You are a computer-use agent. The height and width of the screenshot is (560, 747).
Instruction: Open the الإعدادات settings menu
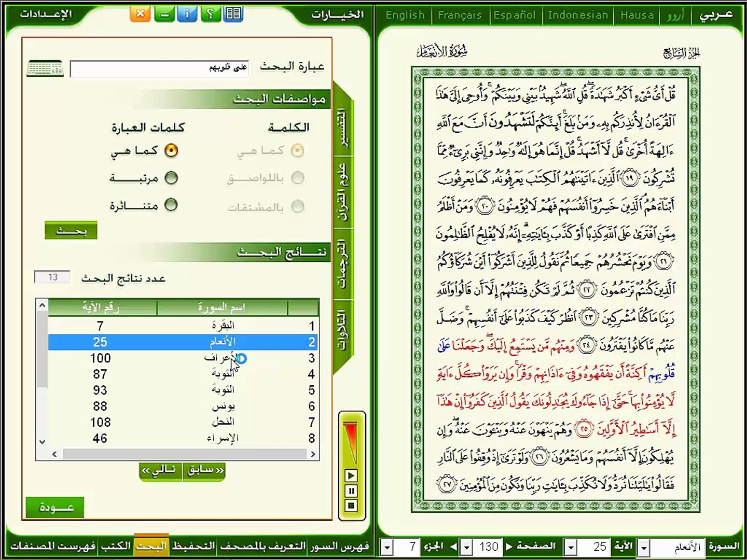point(46,14)
